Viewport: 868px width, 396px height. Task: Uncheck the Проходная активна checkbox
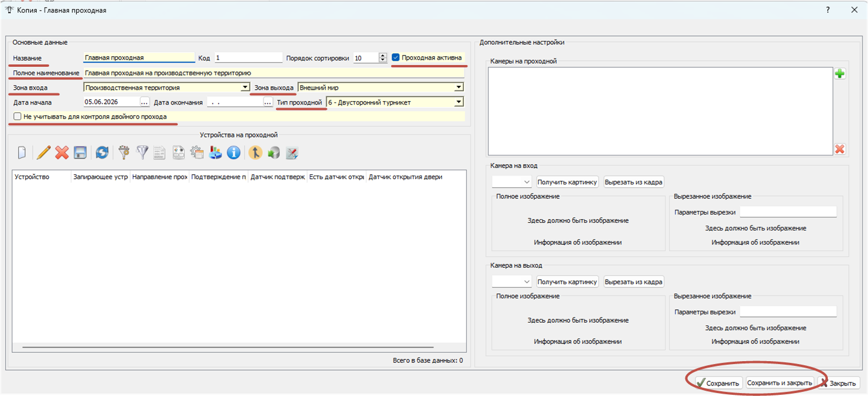[x=396, y=57]
